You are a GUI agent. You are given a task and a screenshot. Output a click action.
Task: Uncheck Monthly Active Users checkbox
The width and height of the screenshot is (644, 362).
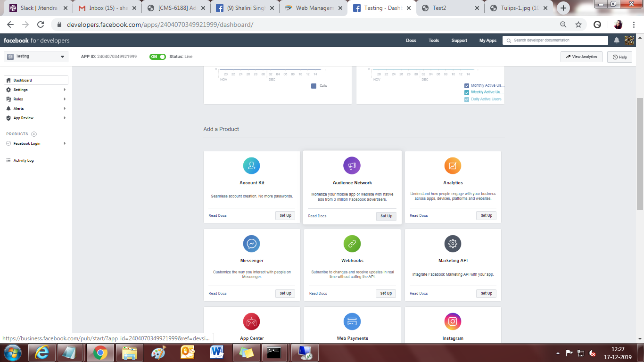[x=467, y=86]
